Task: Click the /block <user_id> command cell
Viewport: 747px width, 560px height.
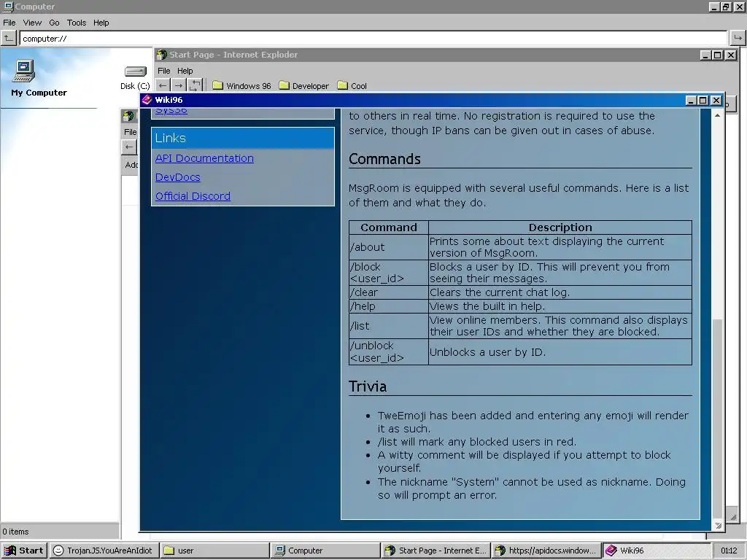Action: click(x=388, y=273)
